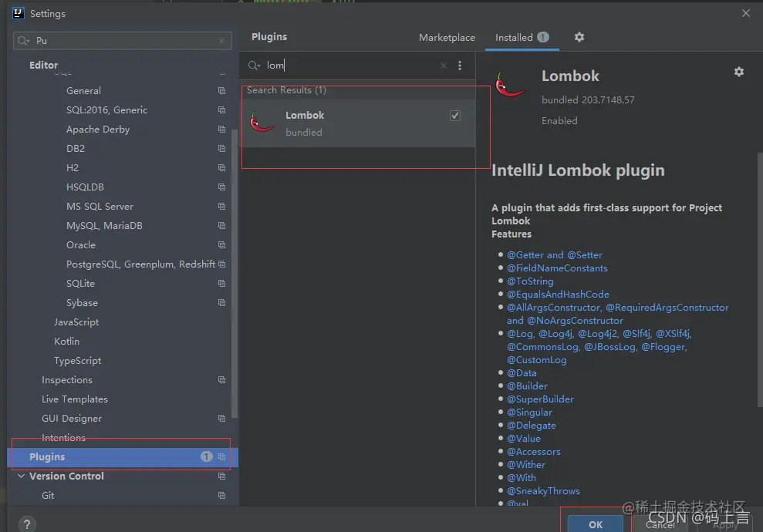Select the Git item under Version Control
The height and width of the screenshot is (532, 763).
pos(48,496)
